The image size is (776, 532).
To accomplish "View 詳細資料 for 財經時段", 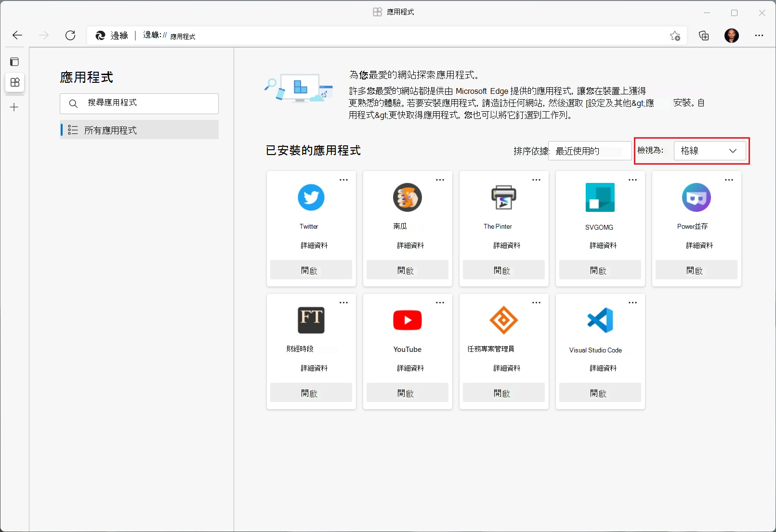I will (314, 368).
